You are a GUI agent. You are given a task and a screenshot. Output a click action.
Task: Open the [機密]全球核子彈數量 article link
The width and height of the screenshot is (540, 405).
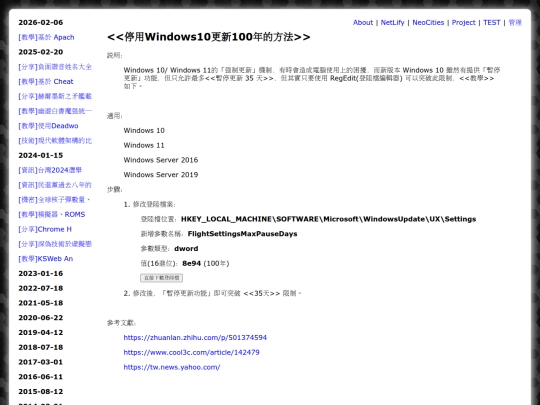54,200
